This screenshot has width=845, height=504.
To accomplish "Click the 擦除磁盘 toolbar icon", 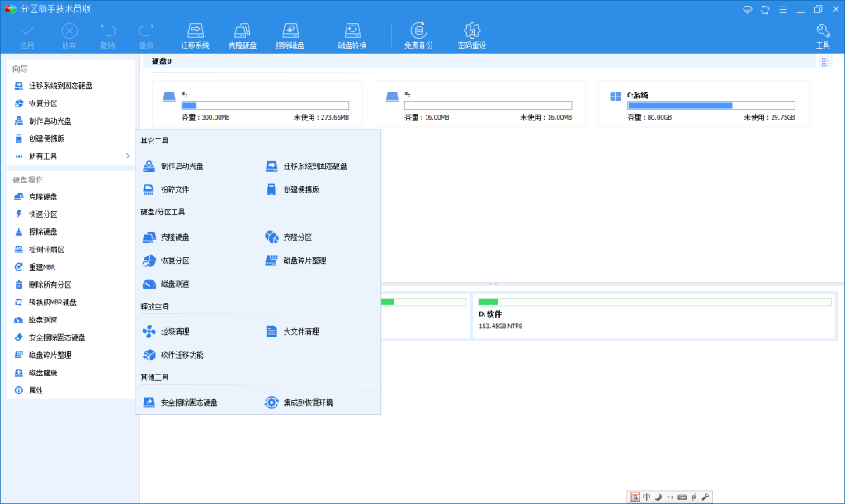I will tap(290, 33).
